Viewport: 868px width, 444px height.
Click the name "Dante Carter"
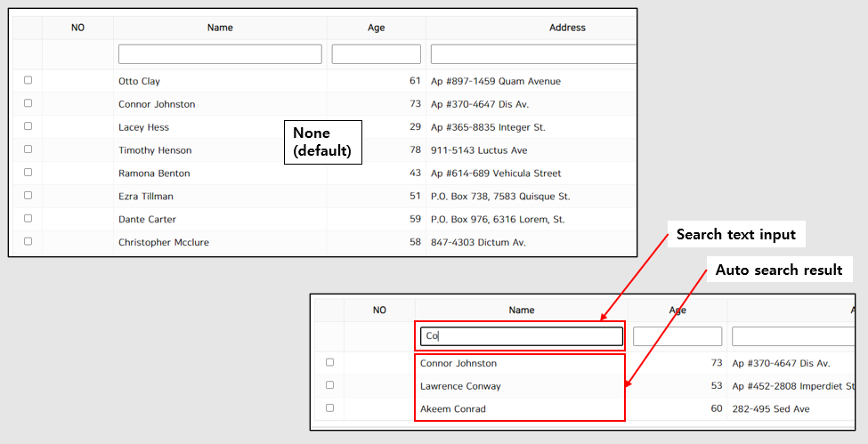147,220
